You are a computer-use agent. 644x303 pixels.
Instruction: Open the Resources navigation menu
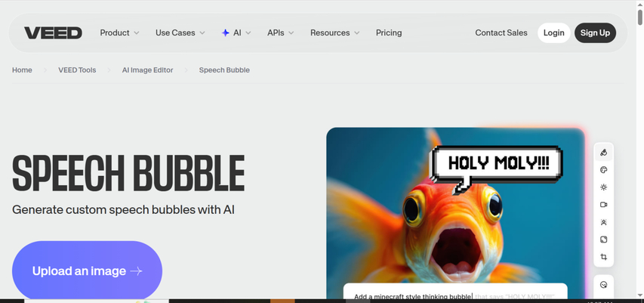334,33
